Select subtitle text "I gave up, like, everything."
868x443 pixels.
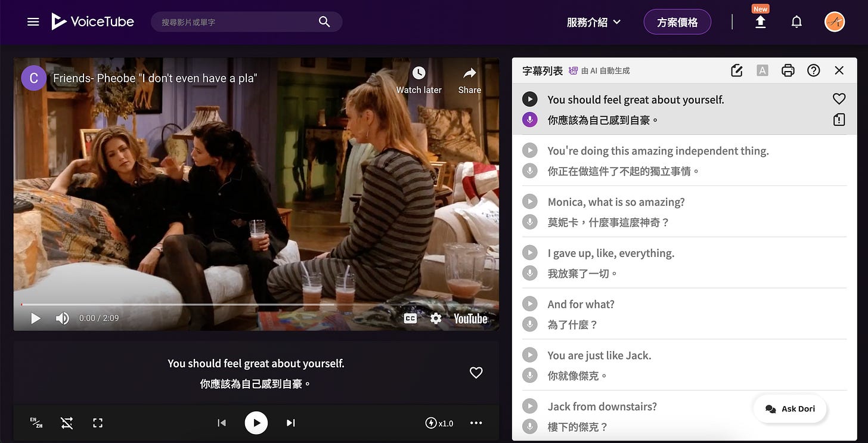611,253
